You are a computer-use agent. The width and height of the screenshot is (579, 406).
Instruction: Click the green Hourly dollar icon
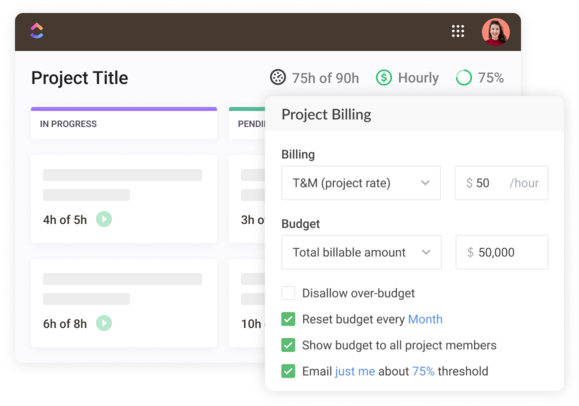pos(384,78)
